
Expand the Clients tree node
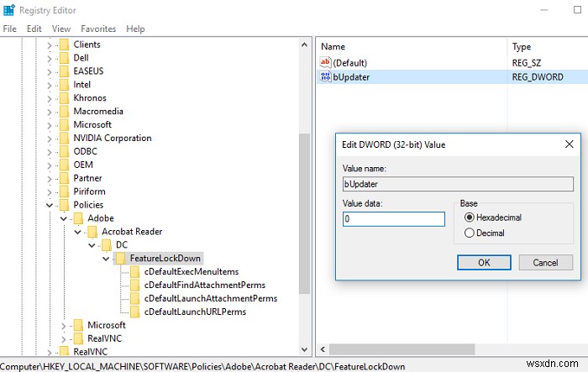point(50,45)
